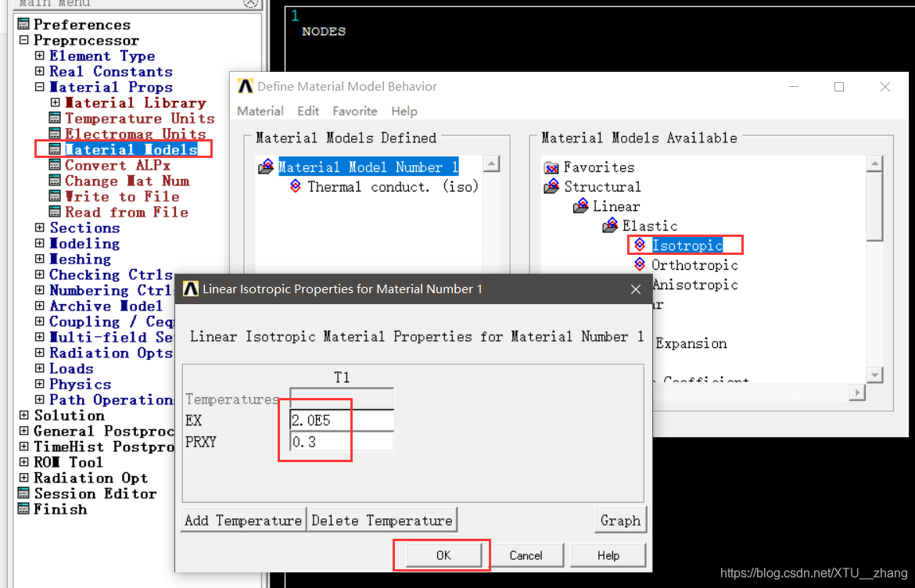
Task: Expand the Checking Ctrls node
Action: pos(39,274)
